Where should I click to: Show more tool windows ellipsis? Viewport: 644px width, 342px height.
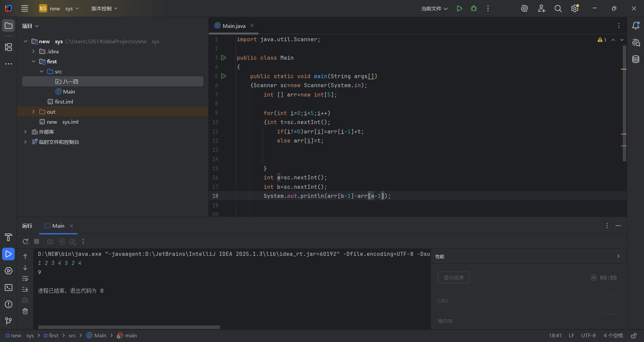point(8,64)
